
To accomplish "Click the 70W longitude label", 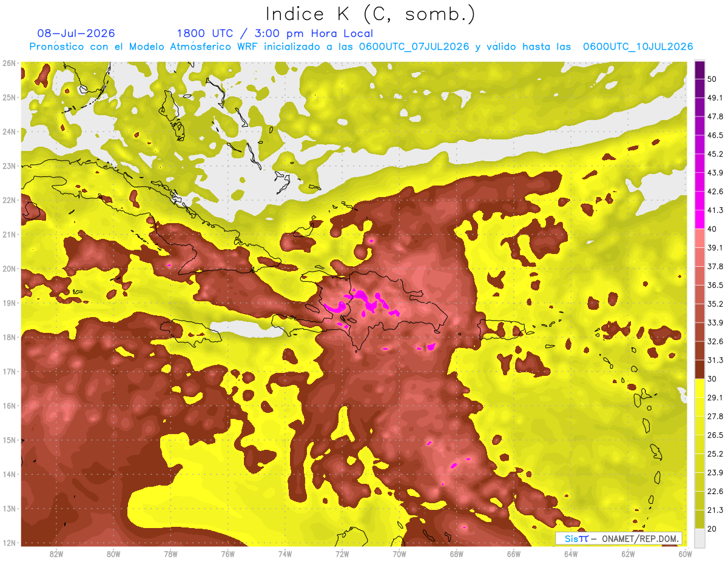I will coord(399,554).
